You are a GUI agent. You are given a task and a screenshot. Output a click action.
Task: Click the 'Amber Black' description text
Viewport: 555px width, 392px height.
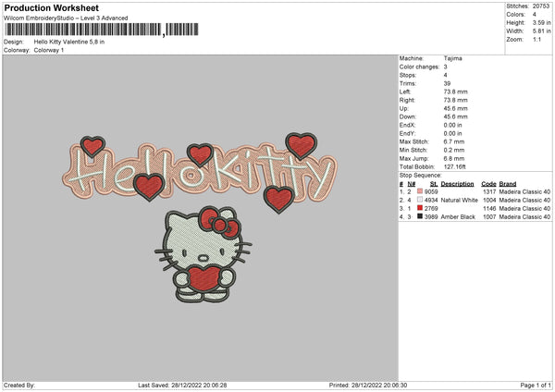[x=458, y=217]
